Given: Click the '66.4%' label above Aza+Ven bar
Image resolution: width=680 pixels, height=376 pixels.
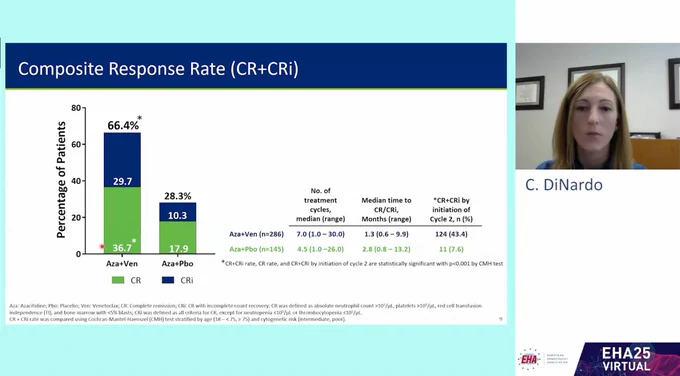Looking at the screenshot, I should click(123, 126).
